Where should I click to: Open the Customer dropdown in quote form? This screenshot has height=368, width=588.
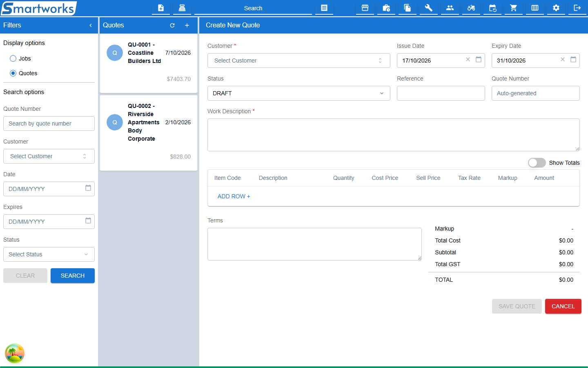(x=299, y=61)
